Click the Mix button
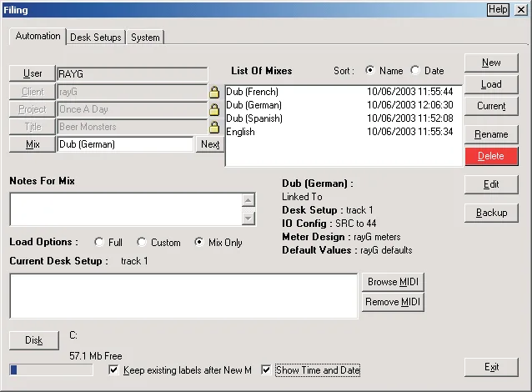Viewport: 532px width, 392px height. coord(33,144)
